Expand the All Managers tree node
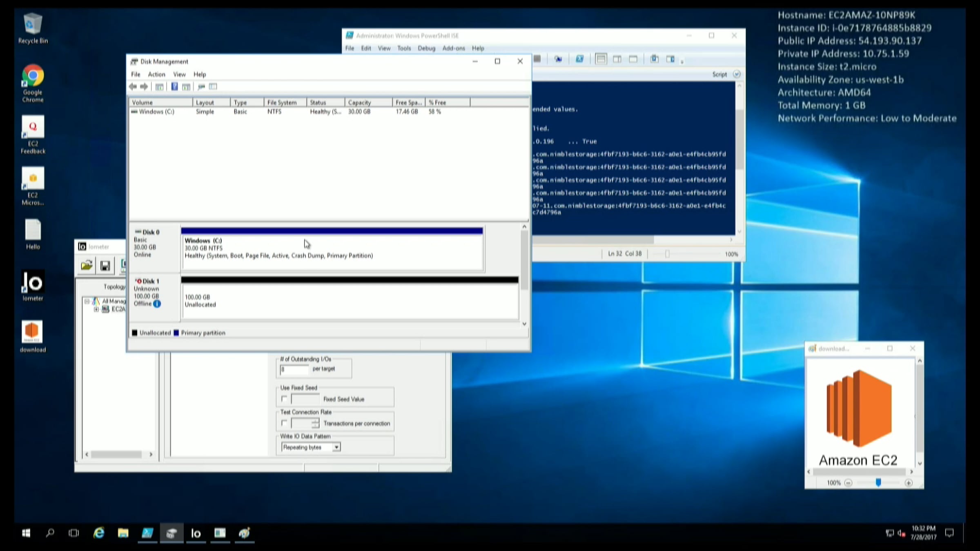Screen dimensions: 980x551 [x=87, y=301]
